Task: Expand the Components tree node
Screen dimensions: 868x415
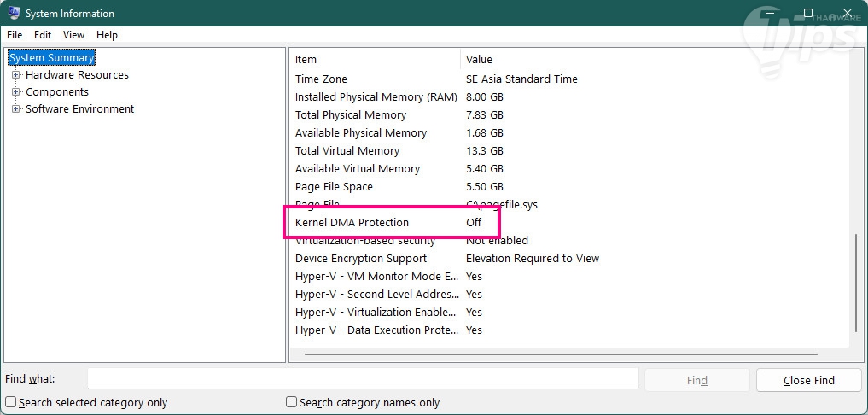Action: pyautogui.click(x=15, y=92)
